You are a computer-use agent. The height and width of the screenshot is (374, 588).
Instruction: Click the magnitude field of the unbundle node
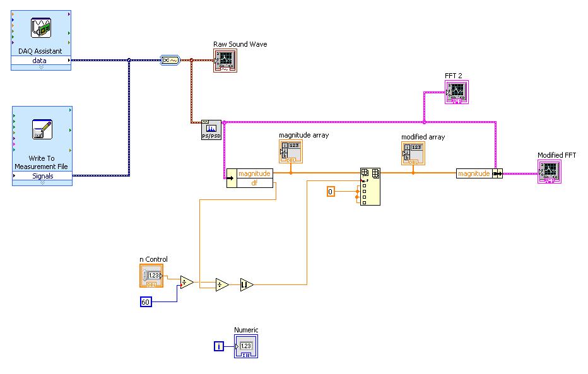click(254, 172)
